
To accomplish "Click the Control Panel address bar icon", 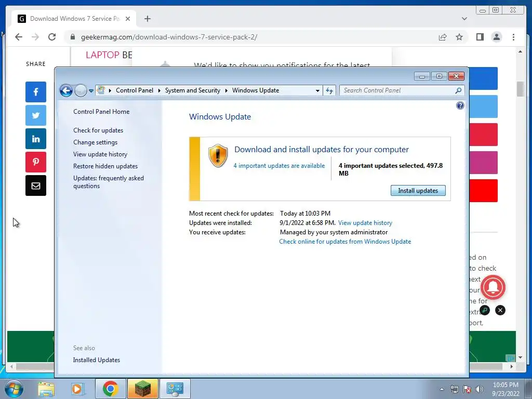I will click(x=101, y=90).
